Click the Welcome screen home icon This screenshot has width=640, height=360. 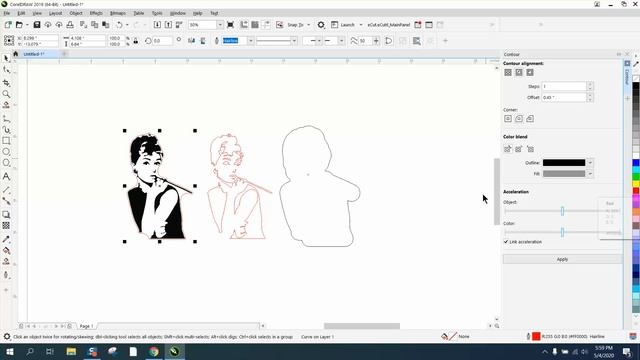coord(16,54)
